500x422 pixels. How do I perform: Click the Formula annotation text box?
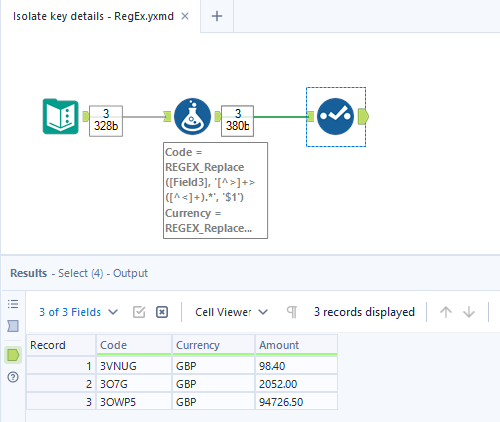click(x=215, y=190)
